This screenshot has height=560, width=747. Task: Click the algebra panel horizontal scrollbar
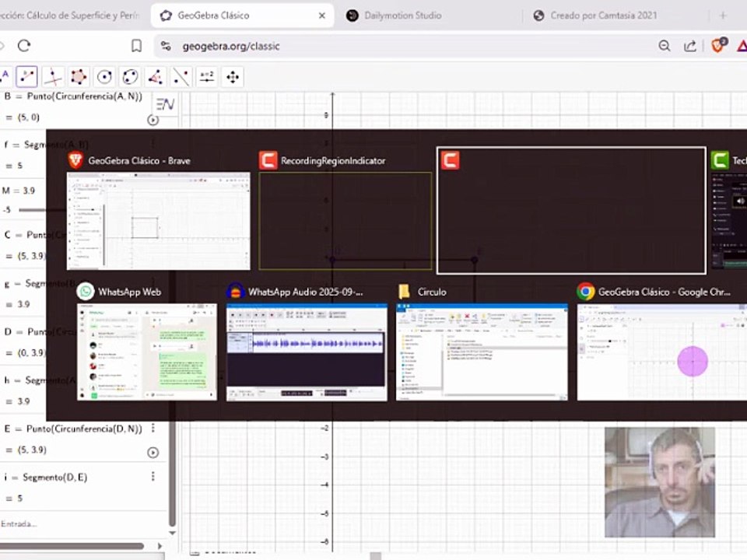(x=72, y=546)
